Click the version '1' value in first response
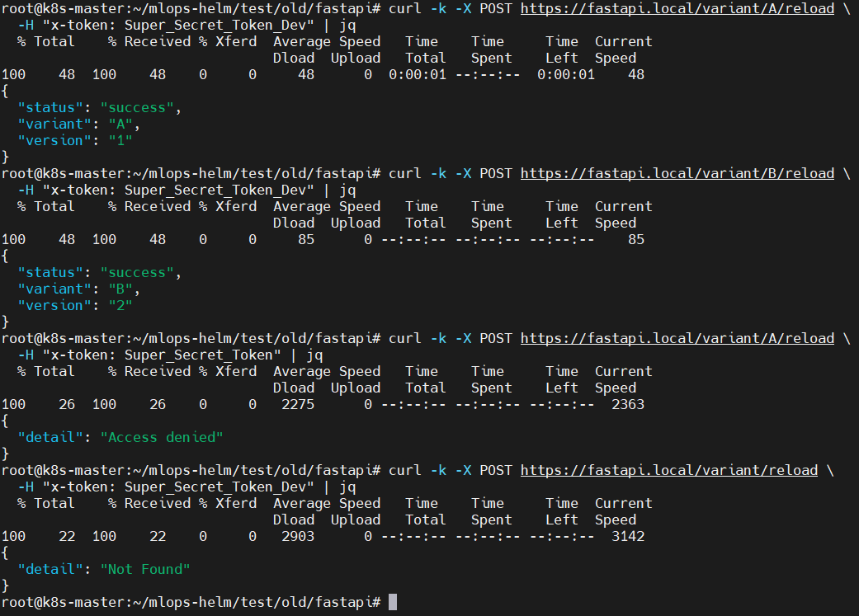859x616 pixels. coord(120,140)
